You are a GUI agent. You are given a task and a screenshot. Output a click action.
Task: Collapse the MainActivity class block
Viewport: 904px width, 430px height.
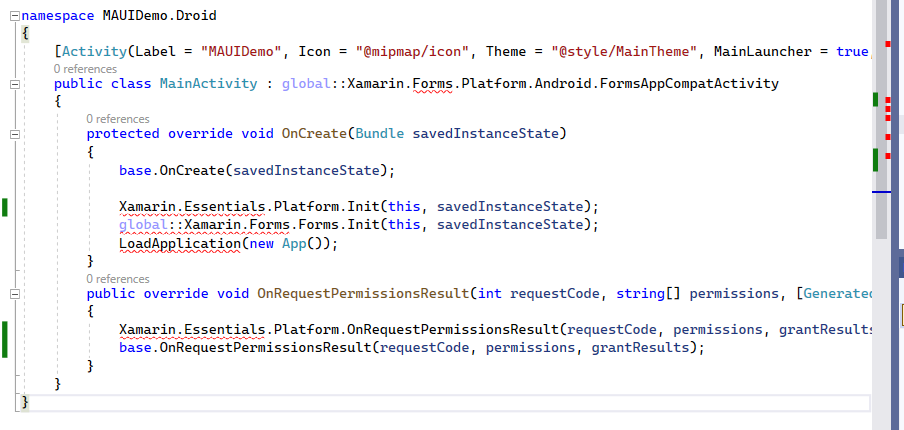click(x=15, y=84)
